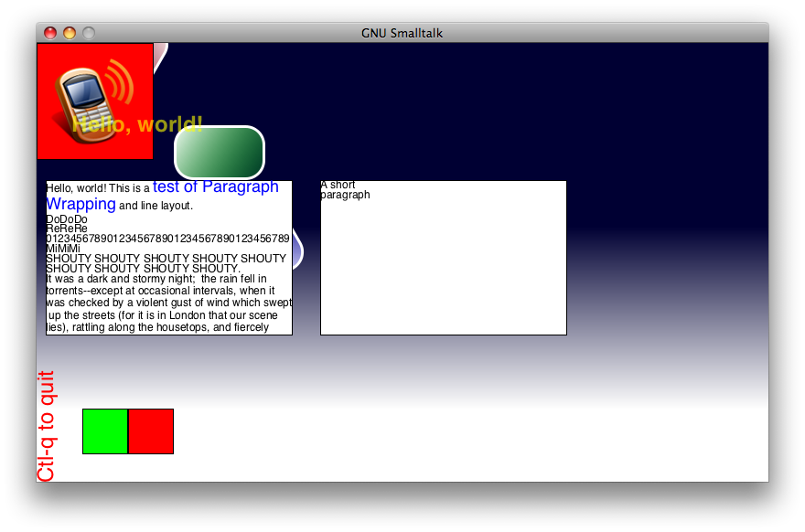Click the "A short paragraph" text
The height and width of the screenshot is (532, 805).
click(338, 189)
